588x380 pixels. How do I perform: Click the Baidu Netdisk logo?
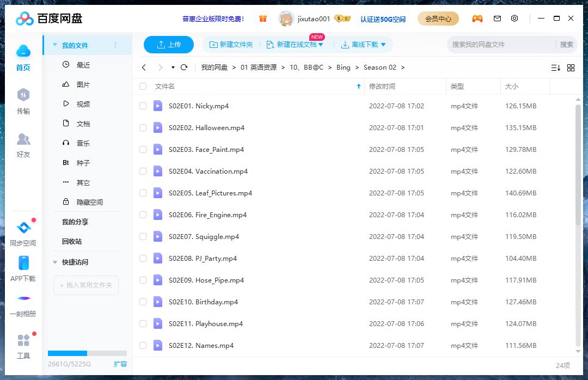pyautogui.click(x=49, y=19)
